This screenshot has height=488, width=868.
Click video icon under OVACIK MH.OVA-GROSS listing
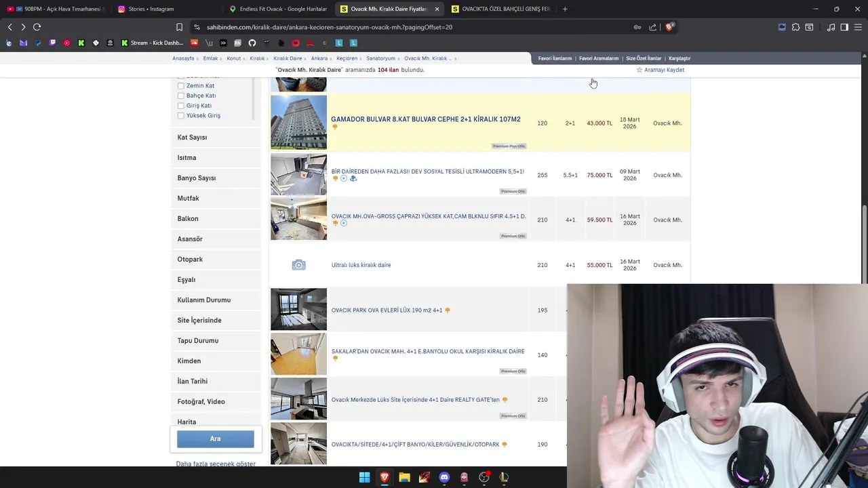coord(344,223)
